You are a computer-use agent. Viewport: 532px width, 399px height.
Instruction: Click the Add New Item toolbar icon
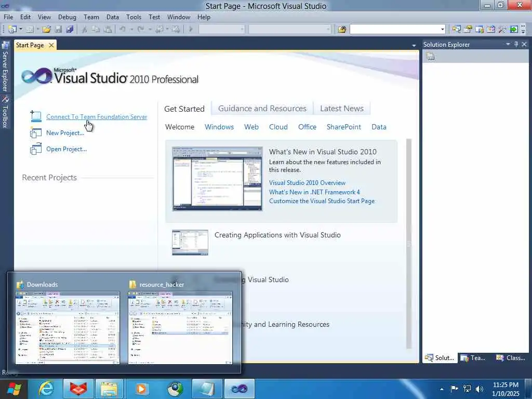tap(30, 30)
